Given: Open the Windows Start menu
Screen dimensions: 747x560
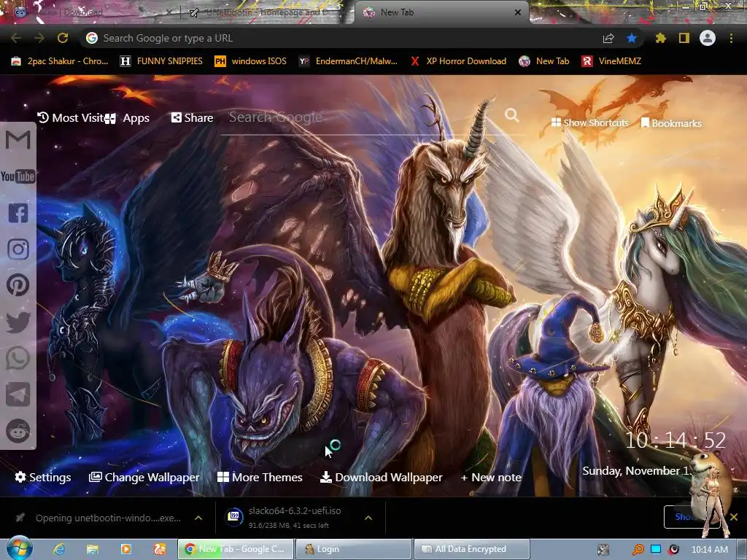Looking at the screenshot, I should 20,548.
